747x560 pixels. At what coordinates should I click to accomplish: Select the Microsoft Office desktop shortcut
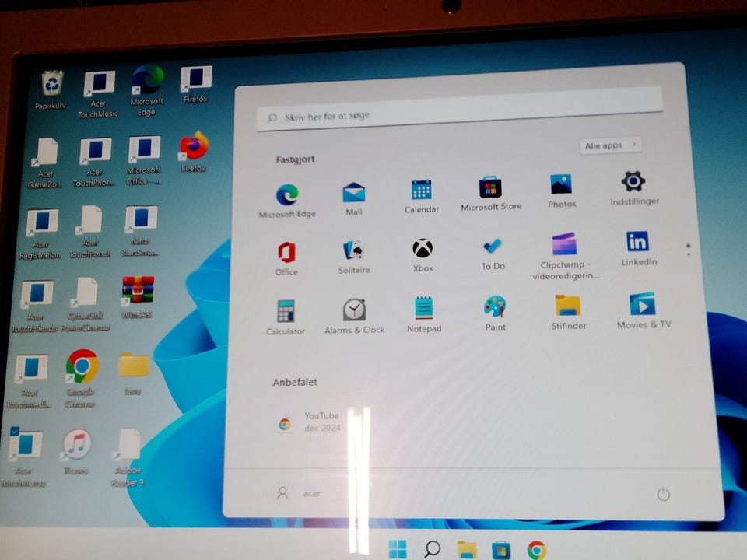coord(144,160)
